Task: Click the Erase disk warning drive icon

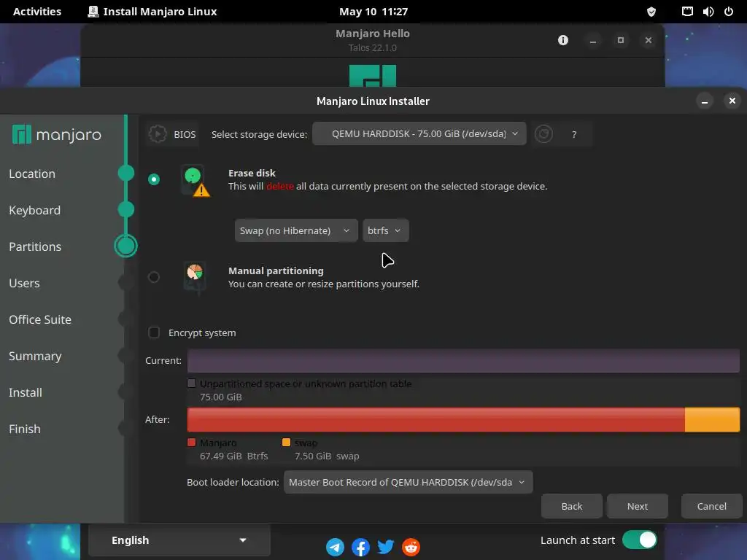Action: [x=196, y=181]
